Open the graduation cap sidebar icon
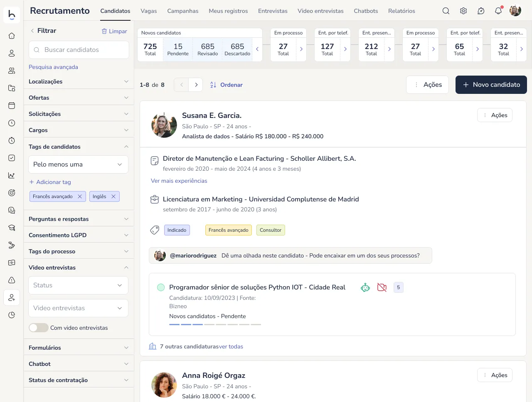The height and width of the screenshot is (402, 532). coord(12,228)
